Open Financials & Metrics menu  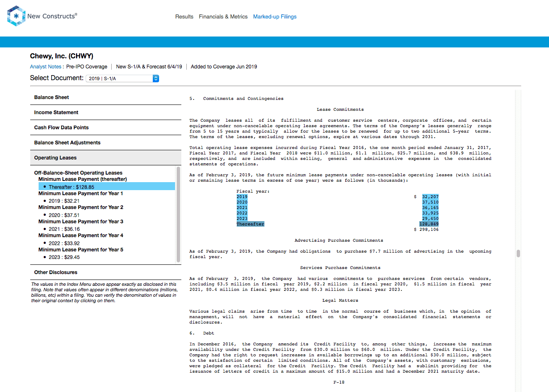(x=223, y=17)
